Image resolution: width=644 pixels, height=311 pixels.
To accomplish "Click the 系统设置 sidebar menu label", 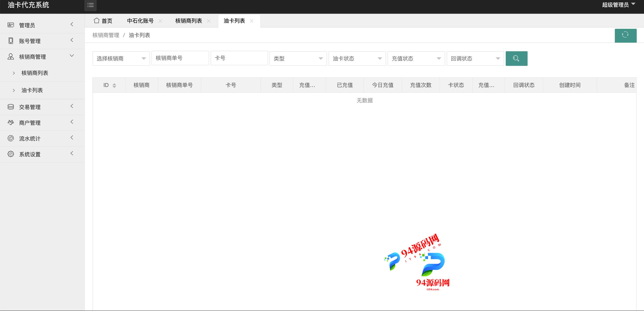I will coord(30,154).
